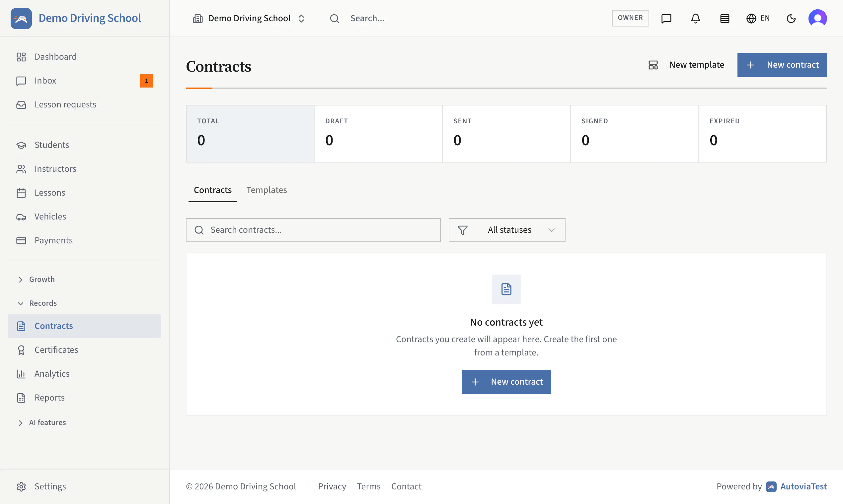
Task: Open Payments page
Action: point(84,240)
